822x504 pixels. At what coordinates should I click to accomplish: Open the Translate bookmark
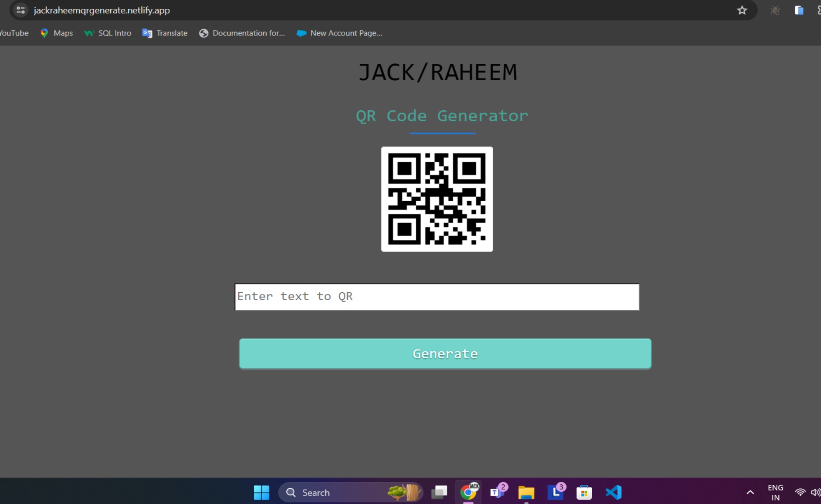pyautogui.click(x=165, y=33)
